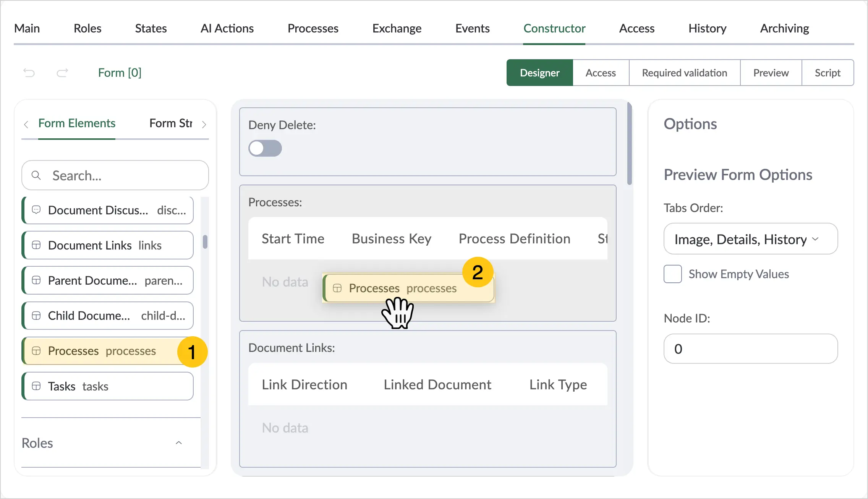Select the Parent Docume... element

(108, 280)
